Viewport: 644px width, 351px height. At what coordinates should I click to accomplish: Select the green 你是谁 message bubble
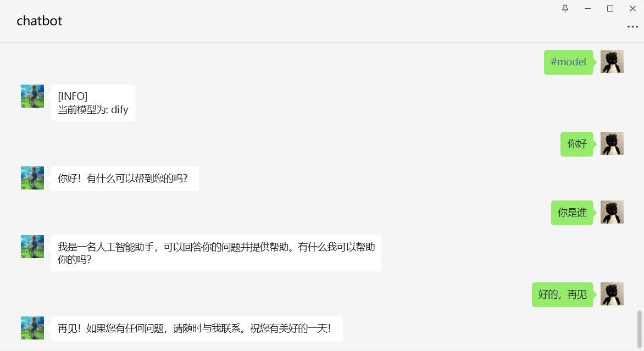coord(572,213)
